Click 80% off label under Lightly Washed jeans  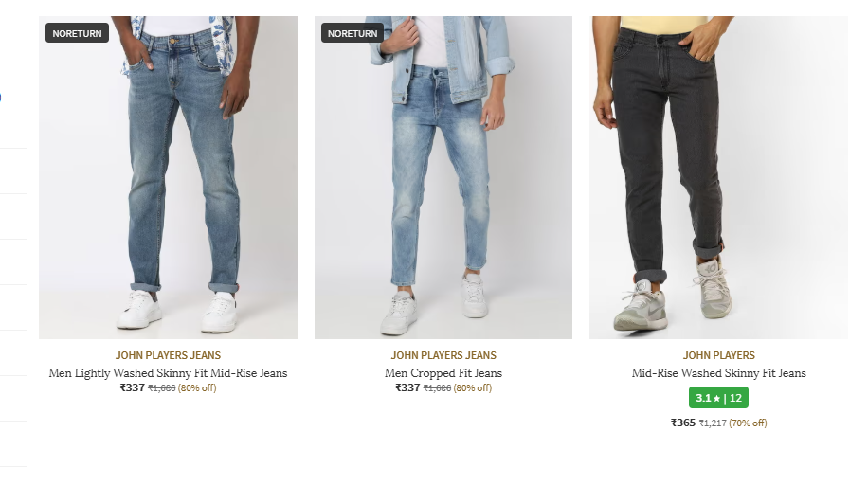(x=197, y=388)
